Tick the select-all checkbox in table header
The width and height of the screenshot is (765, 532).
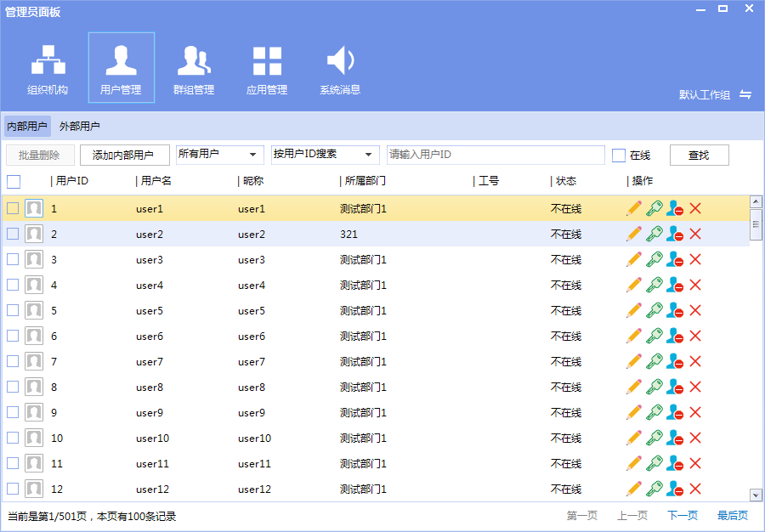pos(14,181)
